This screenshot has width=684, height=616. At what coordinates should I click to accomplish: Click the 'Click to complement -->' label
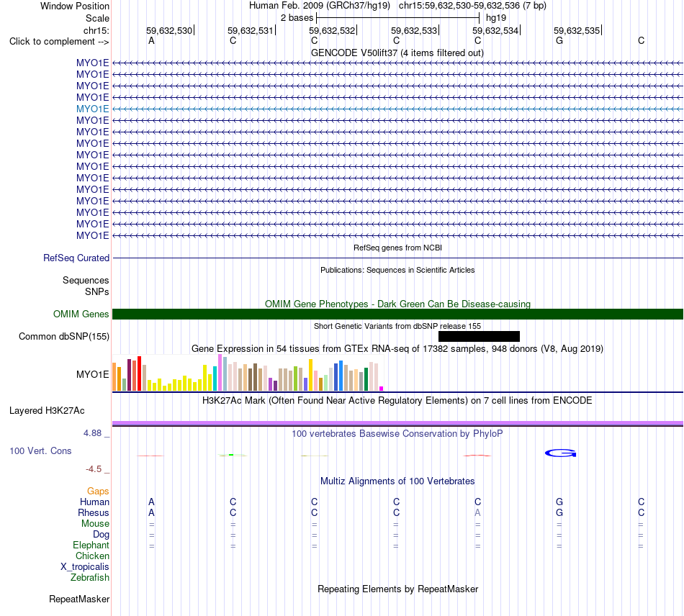click(59, 42)
